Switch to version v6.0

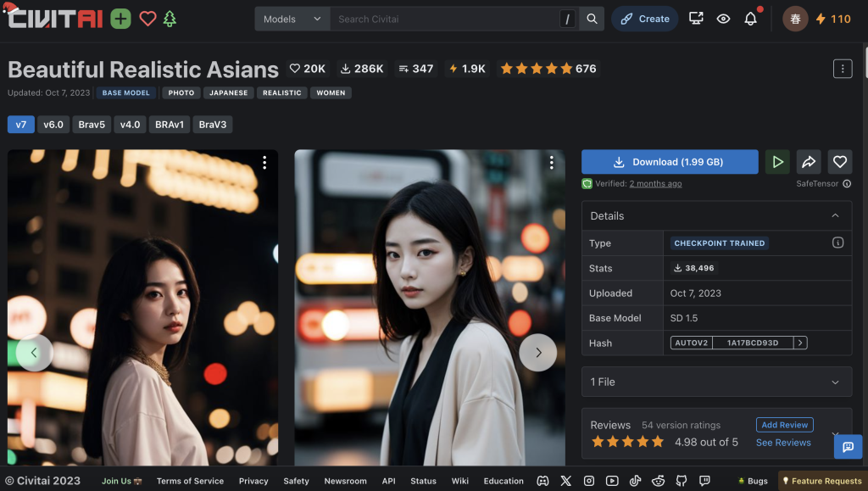[53, 125]
